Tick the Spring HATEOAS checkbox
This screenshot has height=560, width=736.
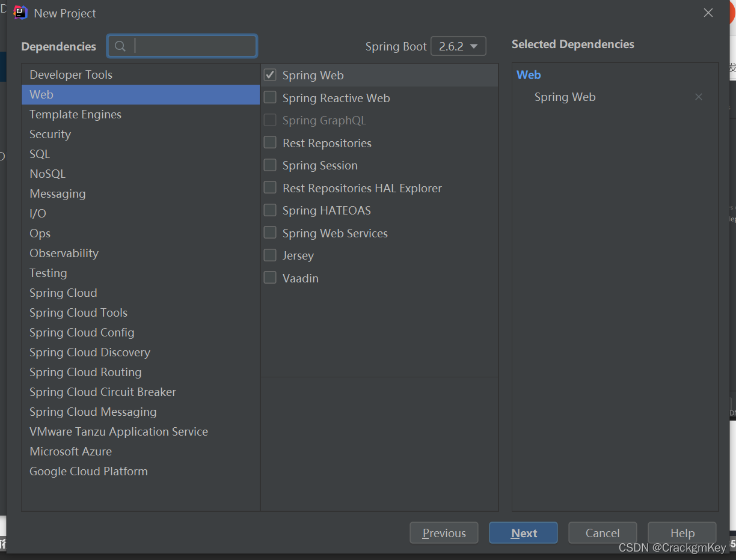271,210
